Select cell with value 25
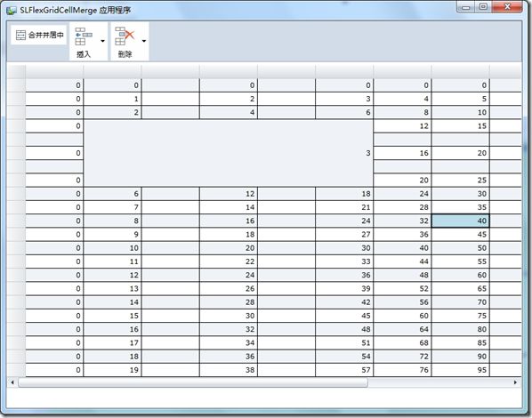 point(461,181)
